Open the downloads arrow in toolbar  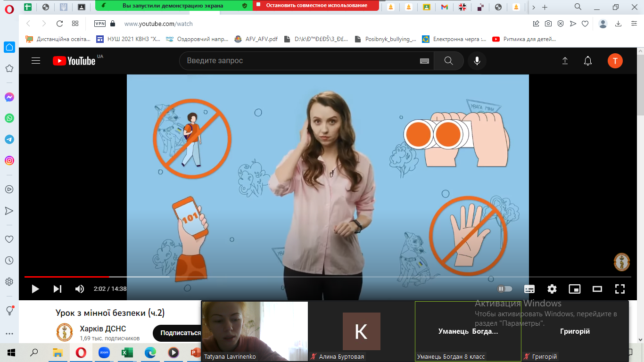point(619,24)
